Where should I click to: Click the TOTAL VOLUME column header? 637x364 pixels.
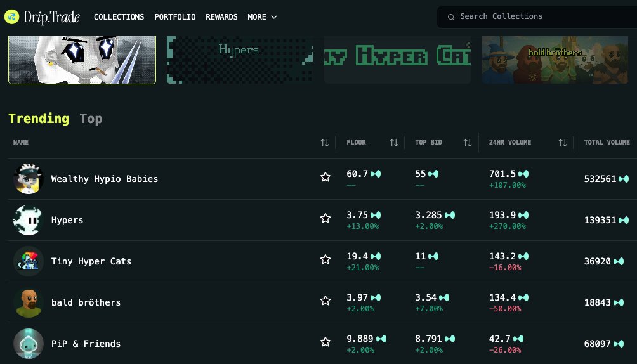coord(607,142)
